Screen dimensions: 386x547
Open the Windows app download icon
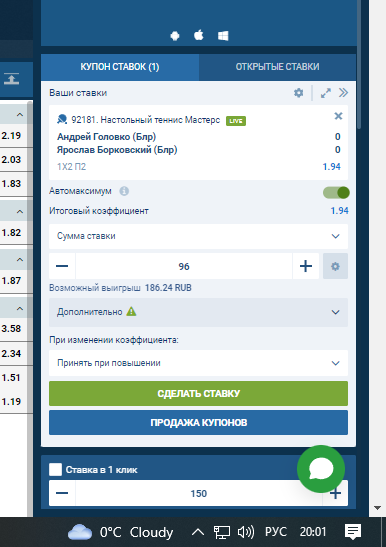click(223, 36)
